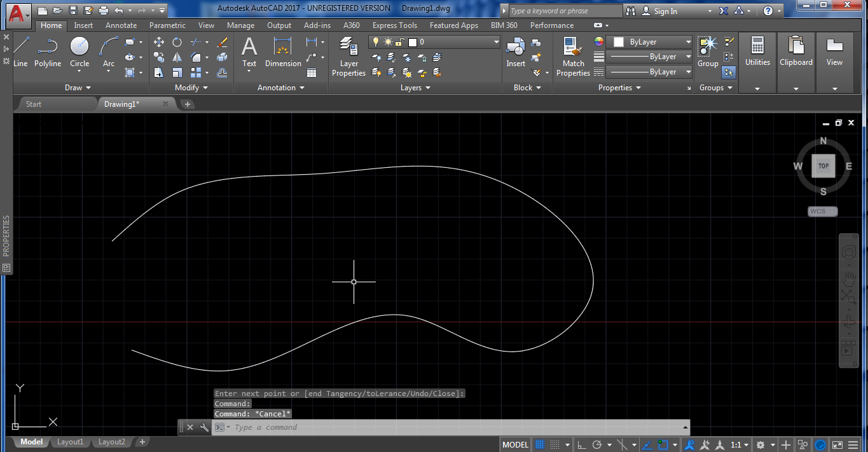Open the object color ByLayer dropdown
The width and height of the screenshot is (868, 452).
pos(689,41)
